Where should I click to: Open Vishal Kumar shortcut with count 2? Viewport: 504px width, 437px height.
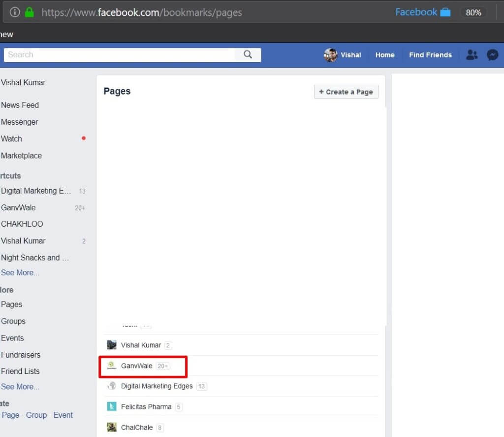pos(23,241)
